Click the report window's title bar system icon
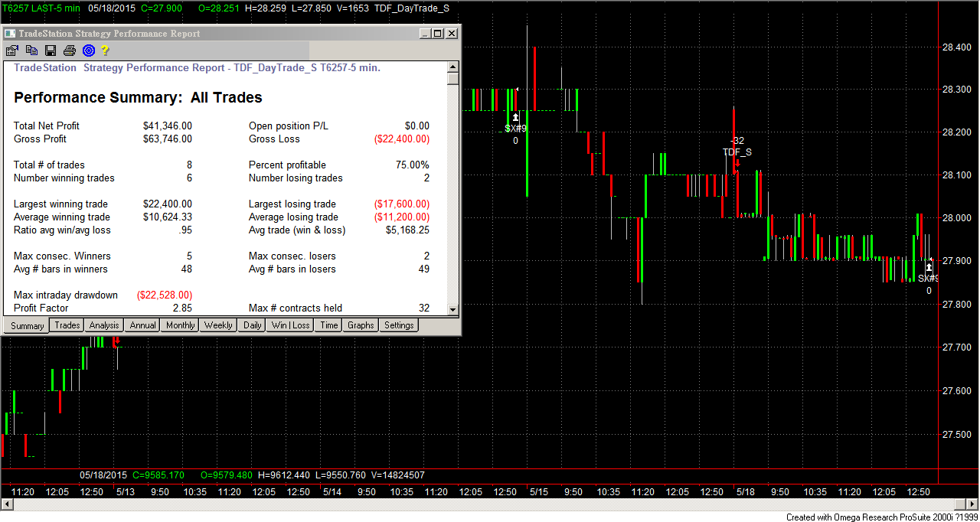 coord(10,34)
